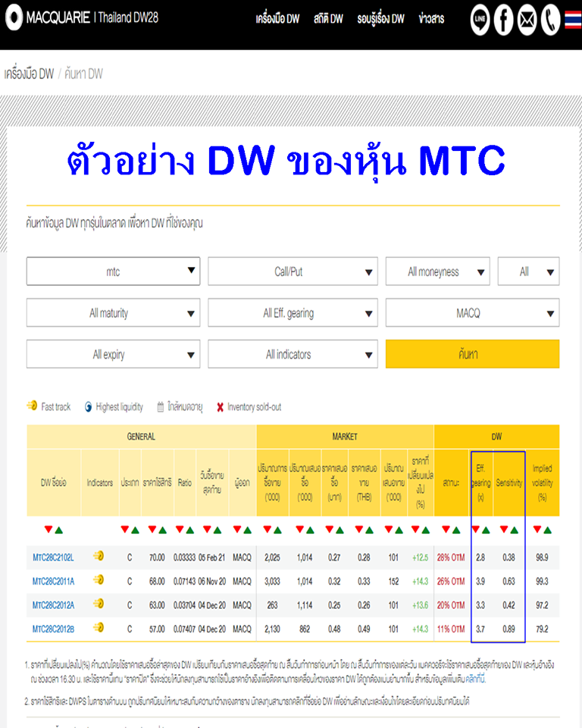582x728 pixels.
Task: Open the small All dropdown beside moneyness
Action: pyautogui.click(x=529, y=271)
